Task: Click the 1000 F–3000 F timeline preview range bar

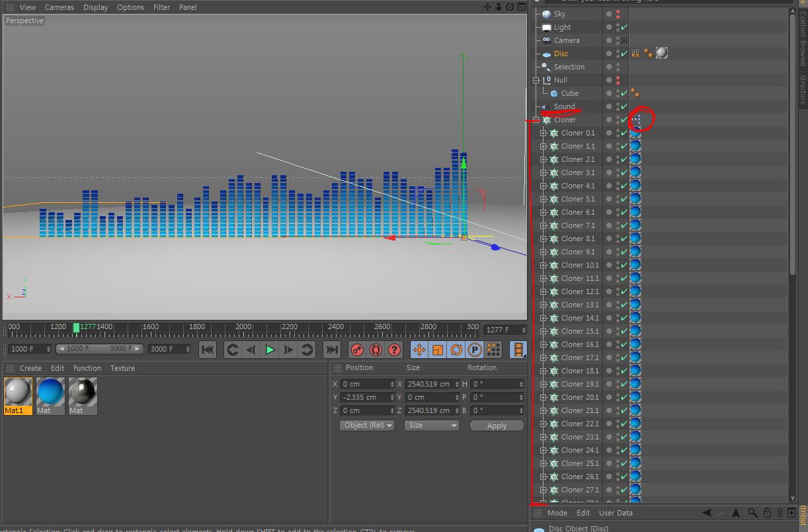Action: [x=100, y=348]
